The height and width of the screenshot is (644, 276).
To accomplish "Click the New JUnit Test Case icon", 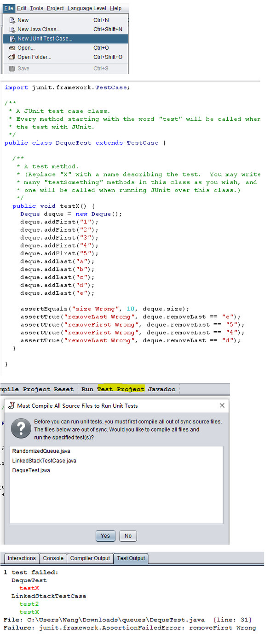I will [12, 39].
